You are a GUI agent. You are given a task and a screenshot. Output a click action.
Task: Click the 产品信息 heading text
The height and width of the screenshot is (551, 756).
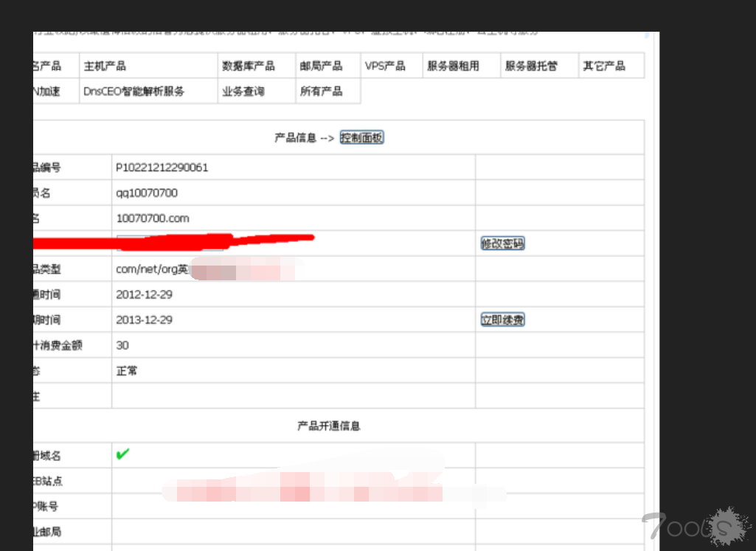coord(295,138)
